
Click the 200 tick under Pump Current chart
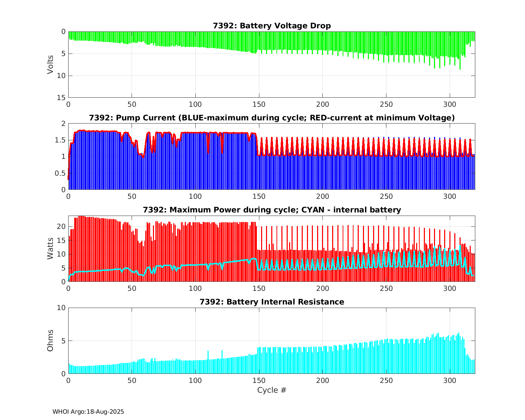(x=322, y=196)
